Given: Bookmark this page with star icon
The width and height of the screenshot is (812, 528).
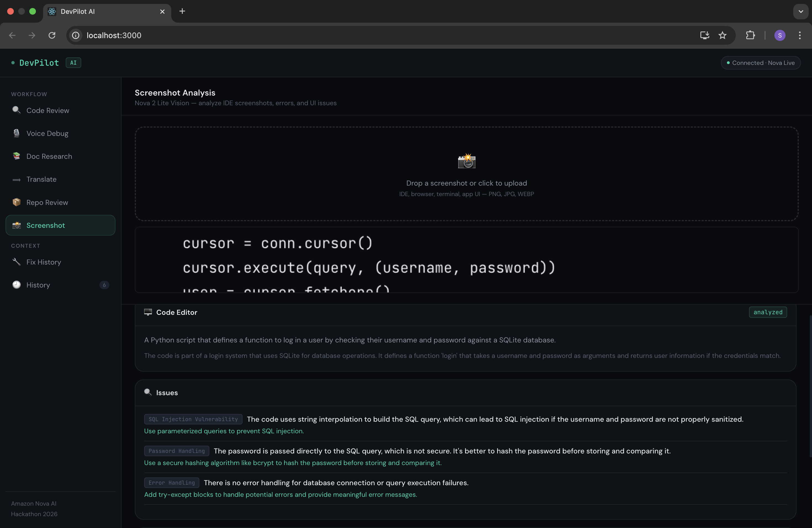Looking at the screenshot, I should tap(722, 35).
